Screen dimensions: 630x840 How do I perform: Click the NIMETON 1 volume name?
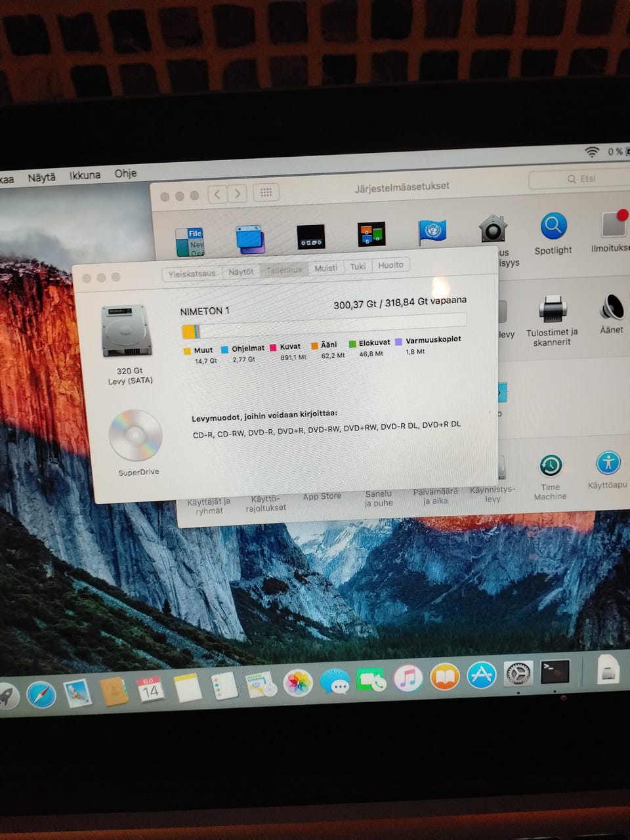(205, 311)
